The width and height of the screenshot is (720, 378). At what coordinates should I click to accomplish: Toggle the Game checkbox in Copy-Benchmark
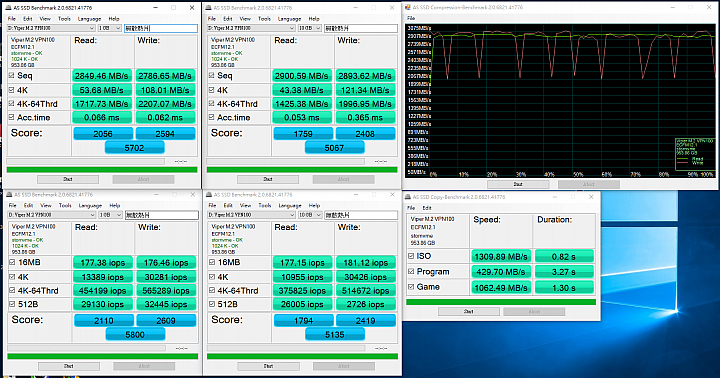point(411,287)
